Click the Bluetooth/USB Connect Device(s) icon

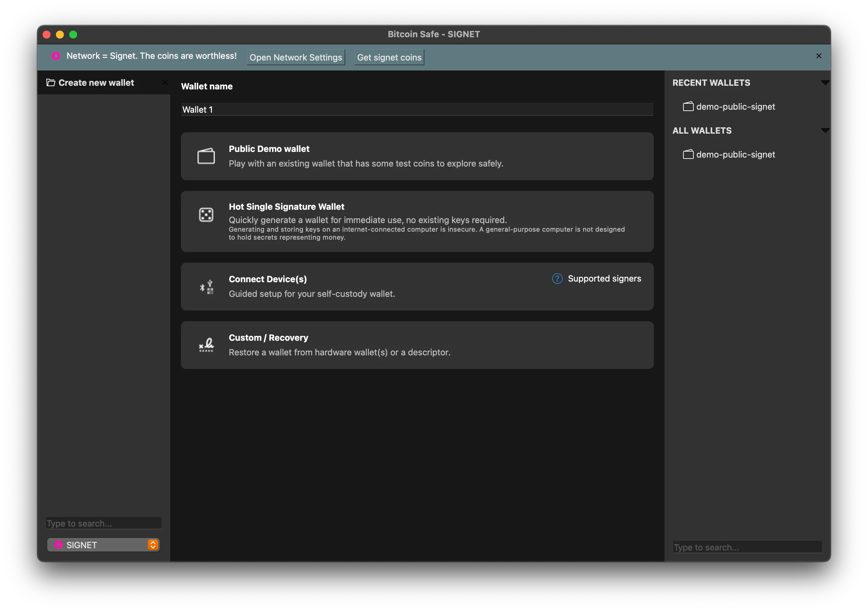click(x=207, y=287)
